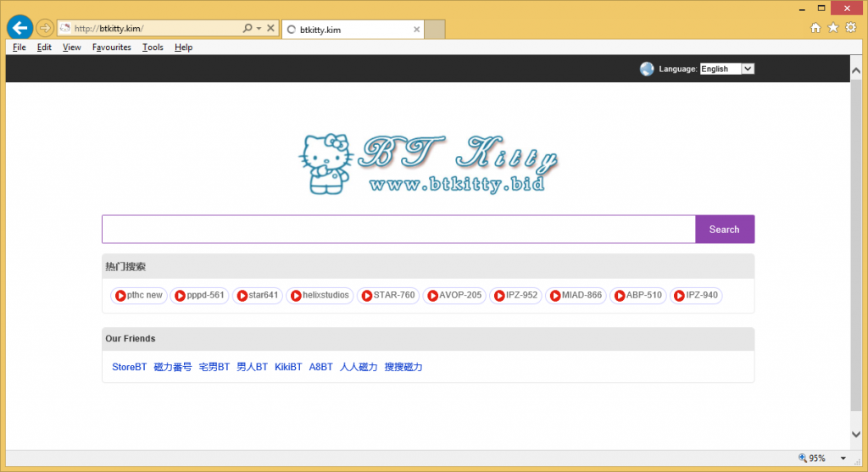This screenshot has height=472, width=868.
Task: Follow the StoreBT friend link
Action: pyautogui.click(x=129, y=367)
